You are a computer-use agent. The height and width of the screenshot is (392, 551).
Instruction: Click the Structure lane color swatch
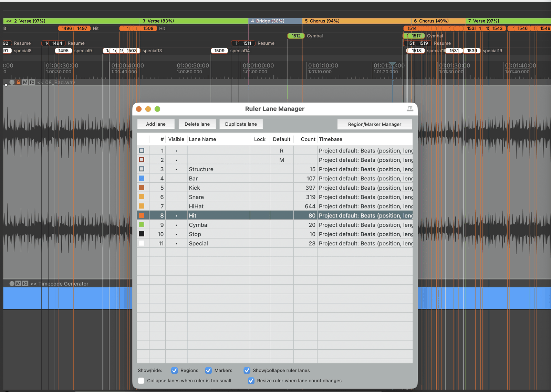point(142,169)
